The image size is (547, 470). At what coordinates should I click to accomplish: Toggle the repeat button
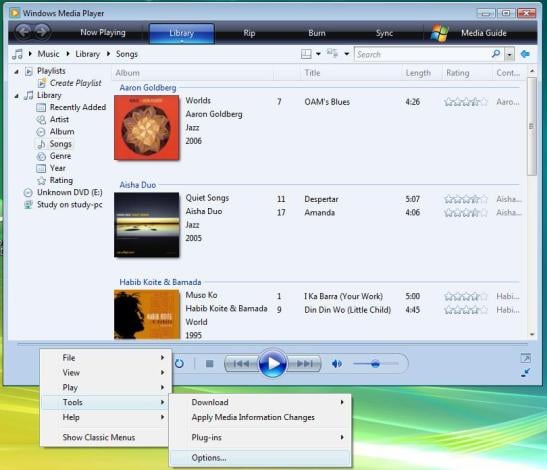179,364
